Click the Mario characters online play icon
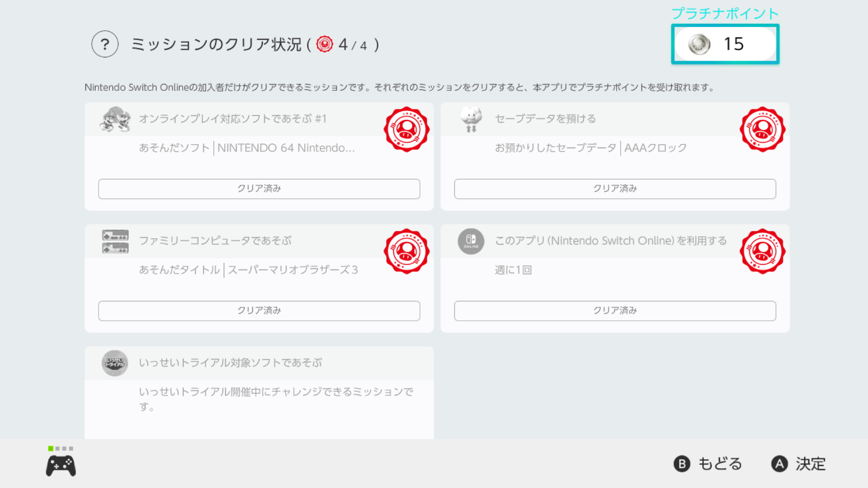The height and width of the screenshot is (488, 868). click(x=115, y=120)
